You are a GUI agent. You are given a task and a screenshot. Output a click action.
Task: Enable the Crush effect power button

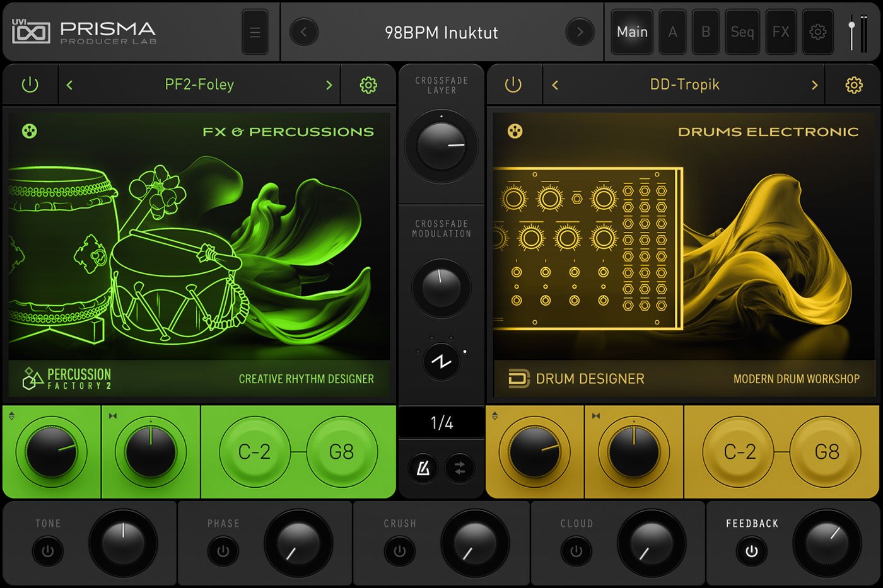[x=400, y=551]
